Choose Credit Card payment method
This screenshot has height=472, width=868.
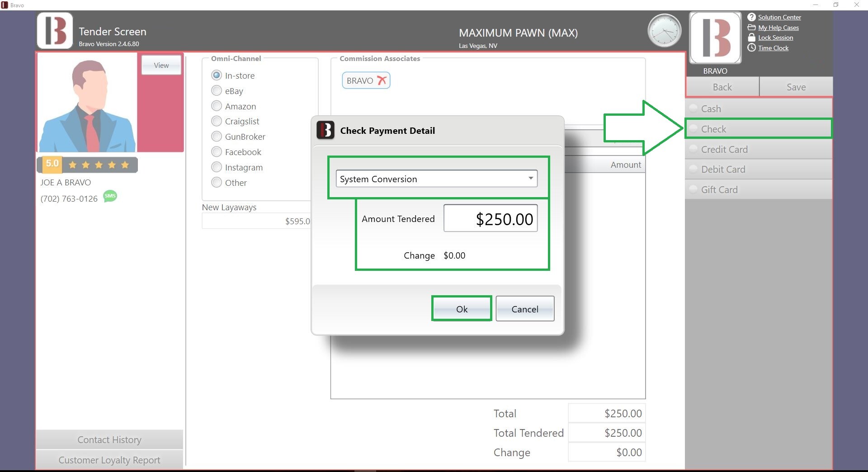[x=759, y=149]
